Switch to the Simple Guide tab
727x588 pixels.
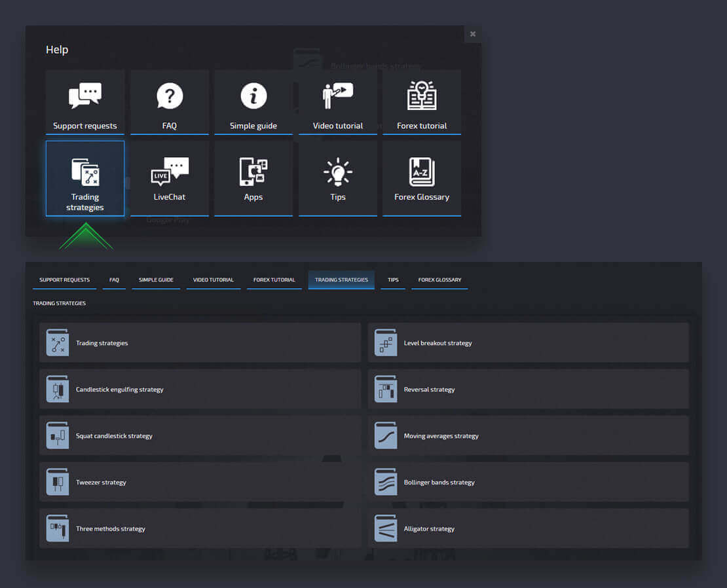tap(156, 280)
